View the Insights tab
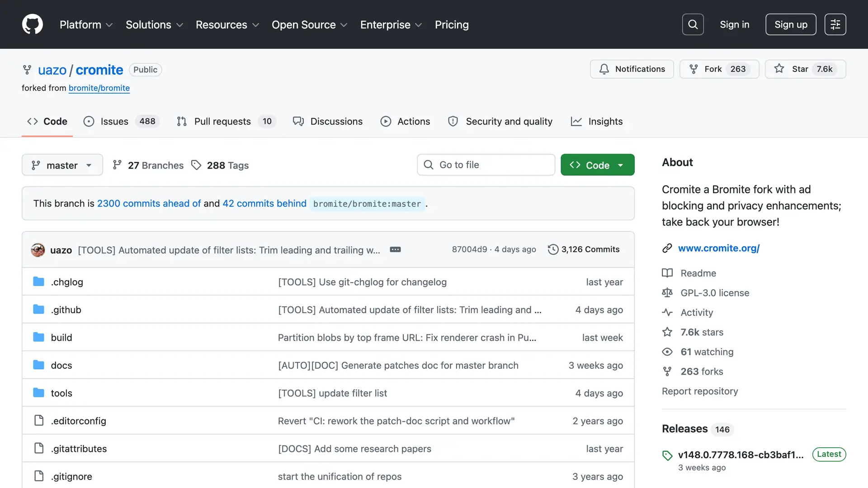Viewport: 868px width, 488px height. click(x=597, y=122)
